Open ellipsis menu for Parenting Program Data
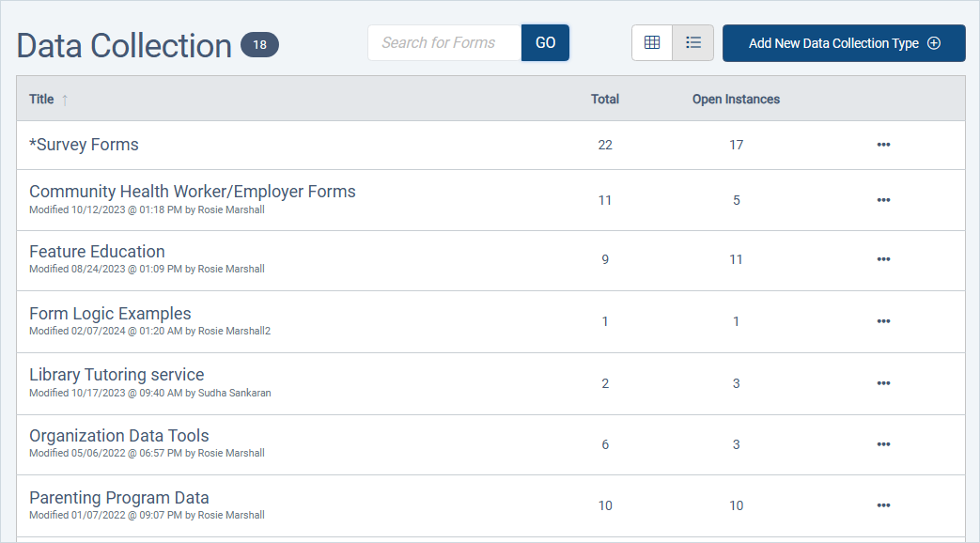980x543 pixels. click(883, 505)
